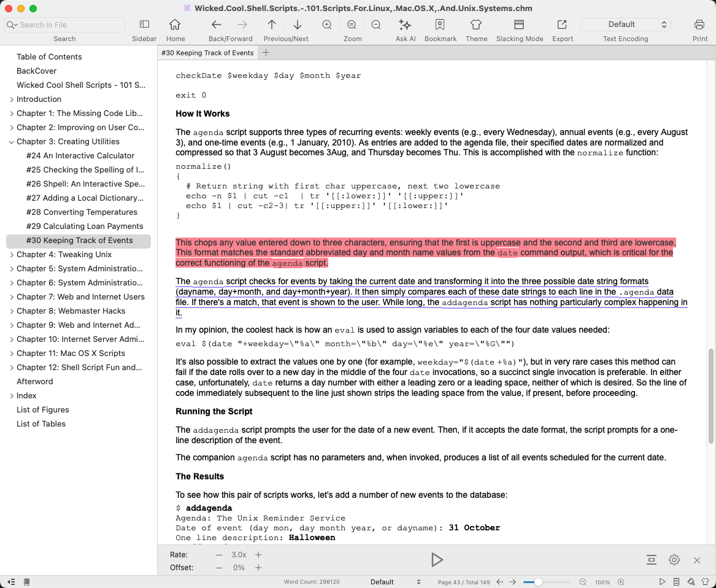Zoom in via status bar magnifier
This screenshot has height=588, width=716.
point(620,582)
